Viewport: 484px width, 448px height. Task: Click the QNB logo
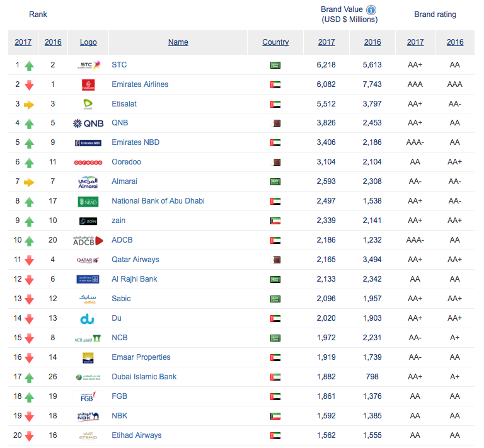(88, 123)
